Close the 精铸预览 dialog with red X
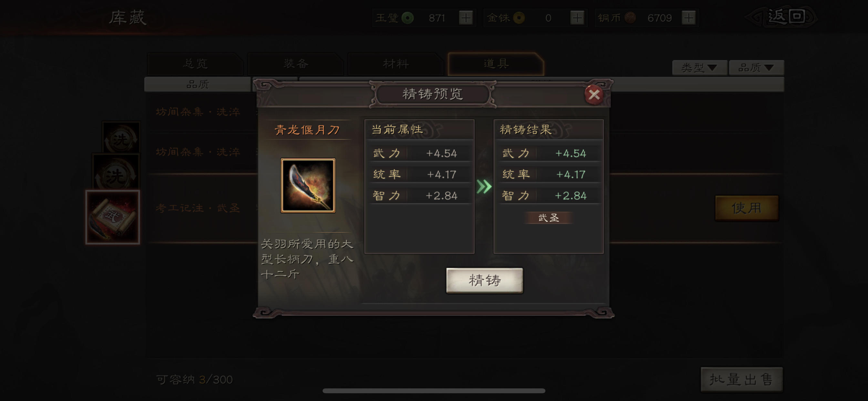The width and height of the screenshot is (868, 401). tap(594, 95)
